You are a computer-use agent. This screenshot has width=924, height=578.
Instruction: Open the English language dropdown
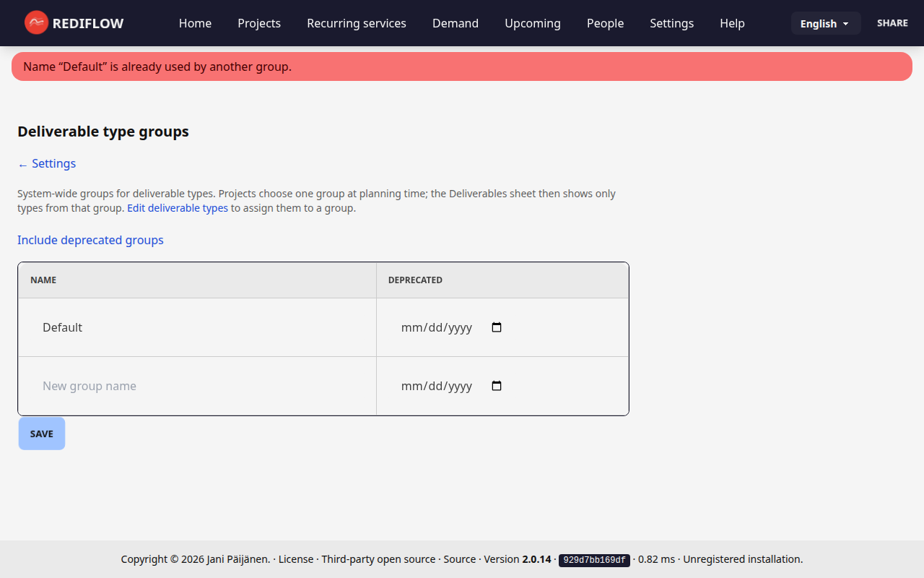[825, 22]
